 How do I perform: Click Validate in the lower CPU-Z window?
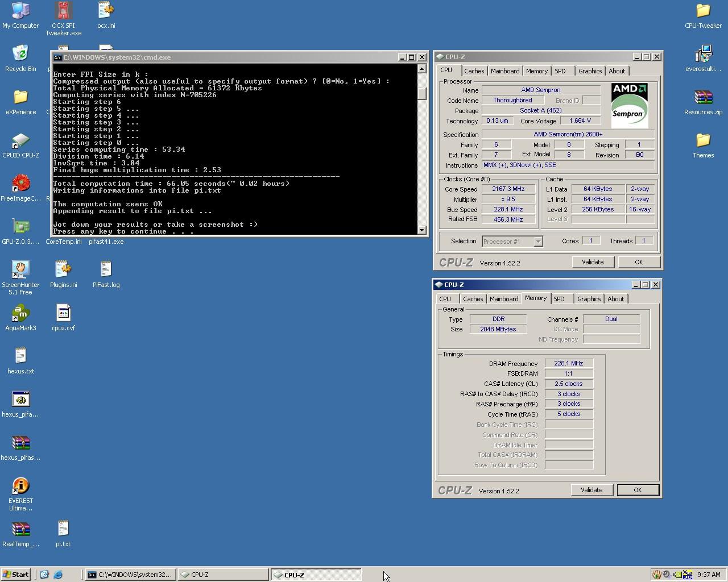pos(591,490)
